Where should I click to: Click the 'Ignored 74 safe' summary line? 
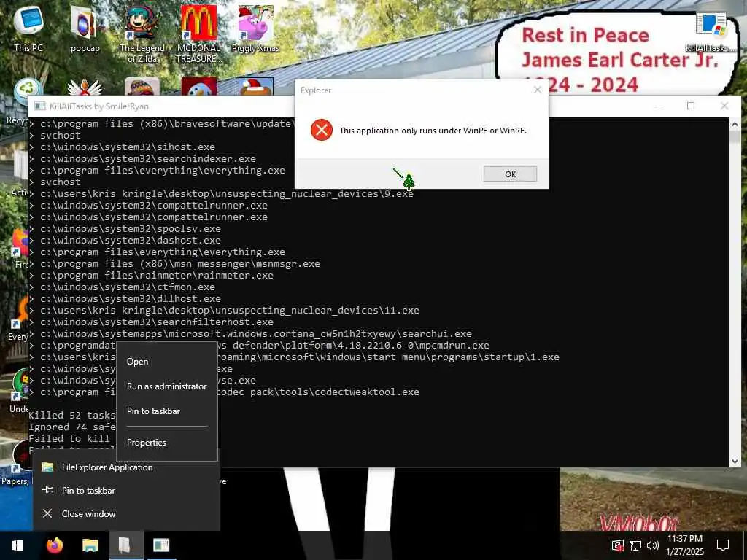(x=72, y=427)
